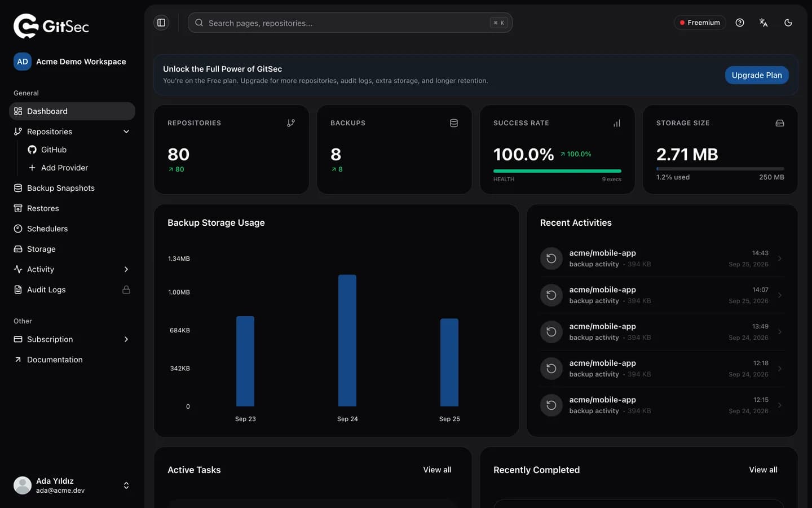Click restore icon for 14:43 mobile-app activity
Viewport: 812px width, 508px height.
(551, 259)
